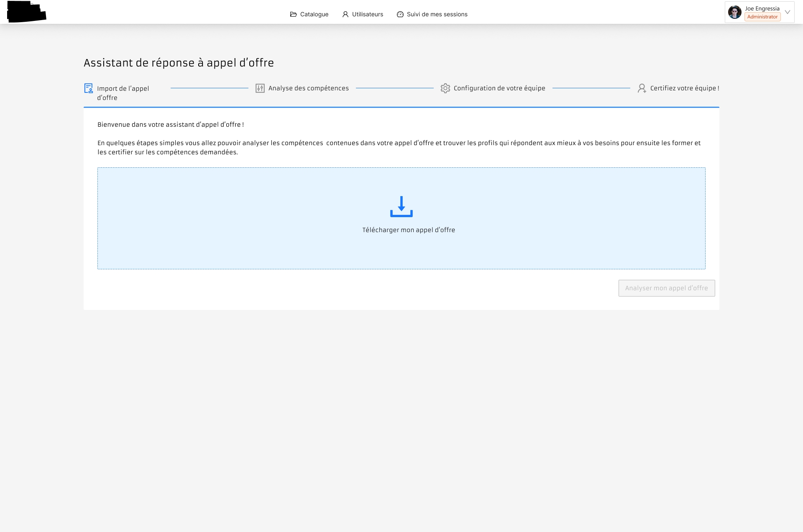Image resolution: width=803 pixels, height=532 pixels.
Task: Select the Configuration de votre équipe step label
Action: [499, 88]
